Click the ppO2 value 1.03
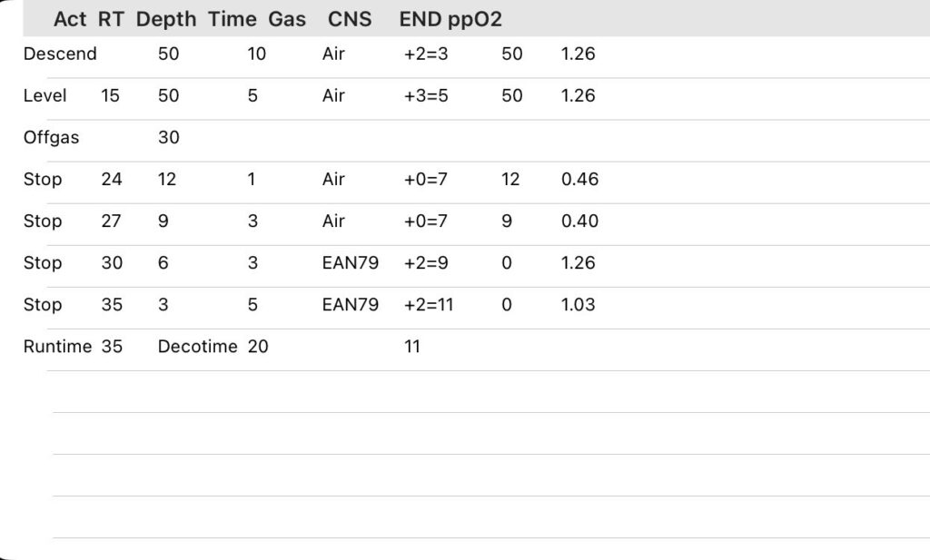Viewport: 930px width, 560px height. pyautogui.click(x=579, y=304)
